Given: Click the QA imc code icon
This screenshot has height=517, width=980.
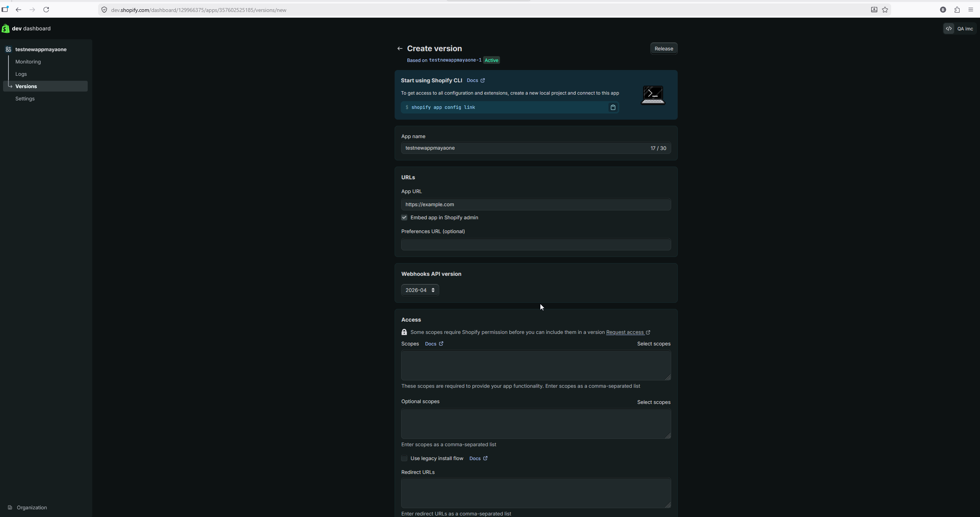Looking at the screenshot, I should tap(948, 28).
